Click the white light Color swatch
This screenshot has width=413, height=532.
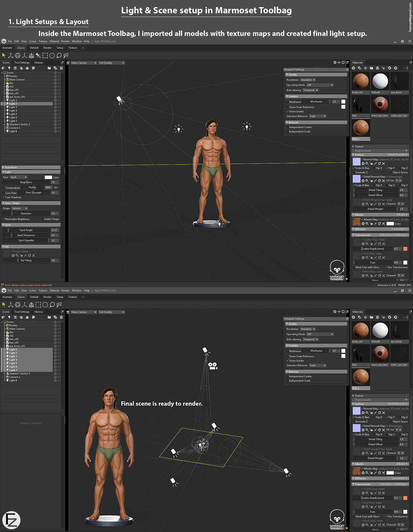(x=48, y=177)
